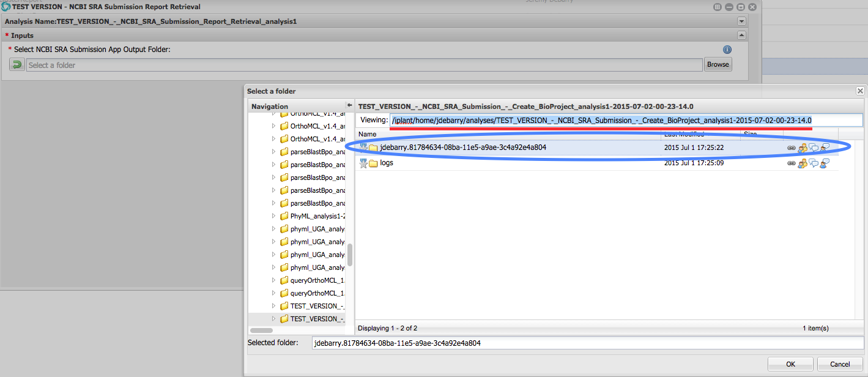Collapse the Inputs section arrow
The image size is (868, 377).
click(741, 35)
